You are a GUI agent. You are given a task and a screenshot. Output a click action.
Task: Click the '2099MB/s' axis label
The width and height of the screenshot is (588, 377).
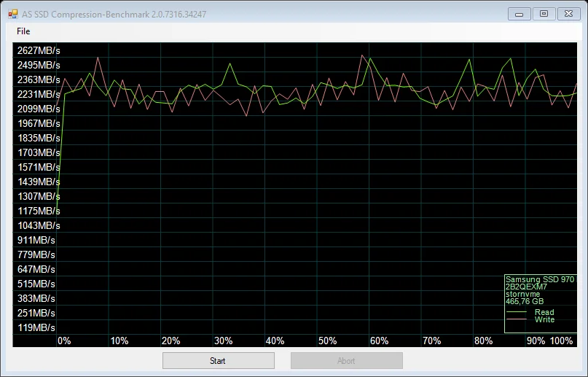click(x=39, y=109)
